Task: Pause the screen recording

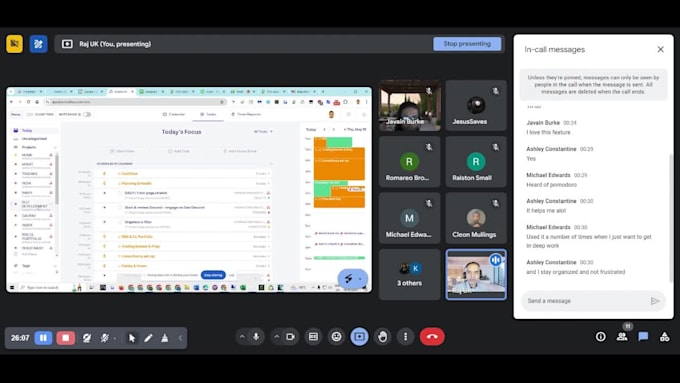Action: coord(43,337)
